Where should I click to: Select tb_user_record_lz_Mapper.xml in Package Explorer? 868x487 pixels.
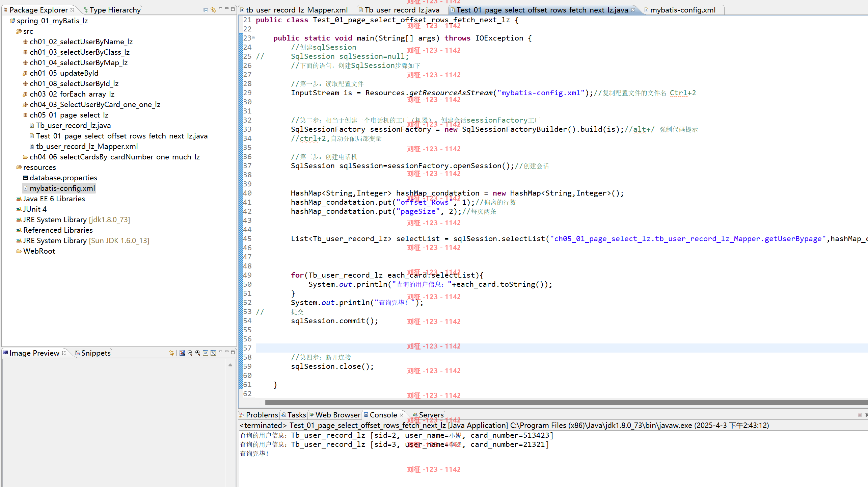click(x=84, y=147)
